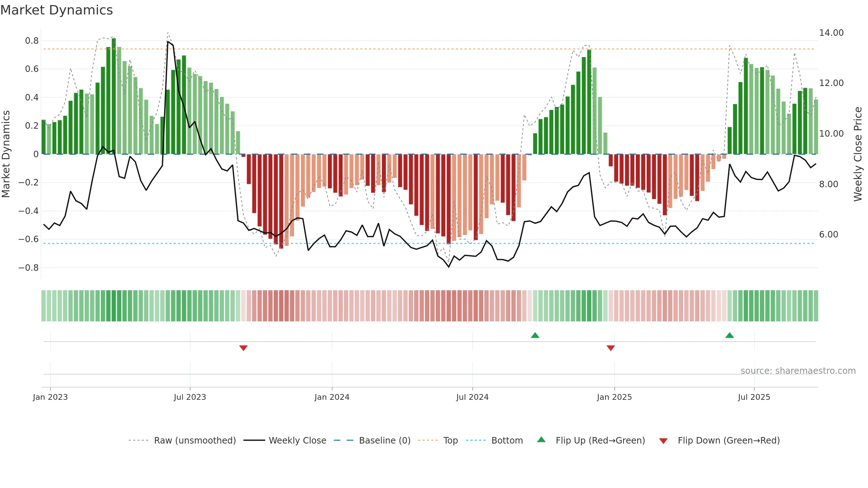Click the 0 baseline tick label

click(36, 154)
